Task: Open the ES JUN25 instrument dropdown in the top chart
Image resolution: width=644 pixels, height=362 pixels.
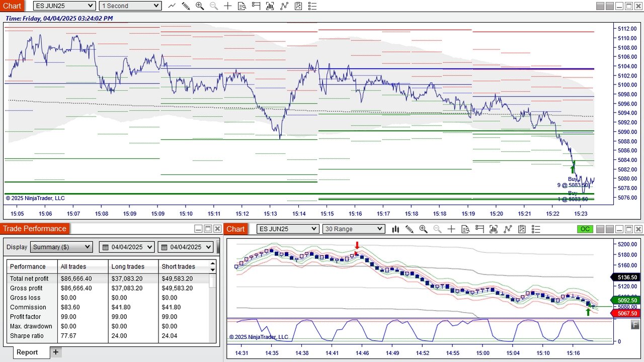Action: coord(64,6)
